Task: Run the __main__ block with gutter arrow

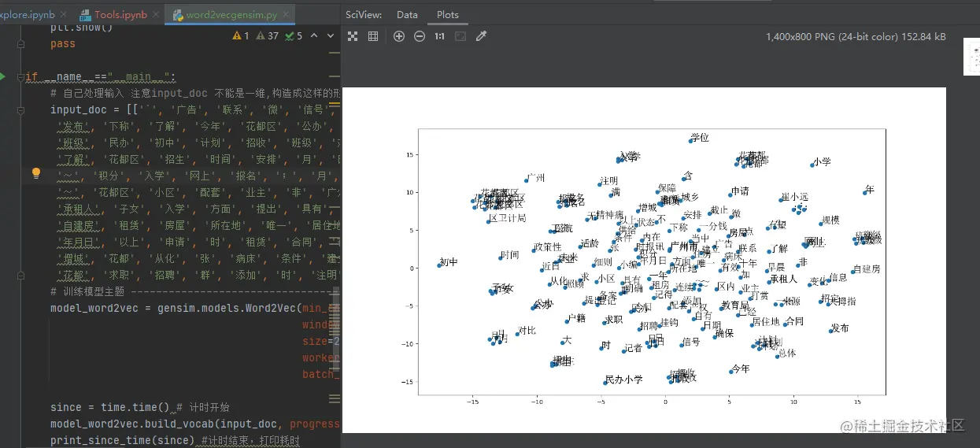Action: pyautogui.click(x=3, y=76)
